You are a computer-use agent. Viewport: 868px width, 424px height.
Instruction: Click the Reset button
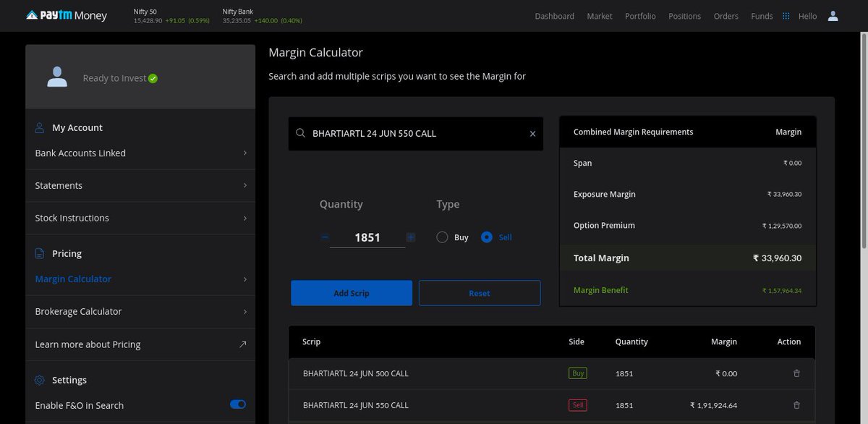coord(480,293)
